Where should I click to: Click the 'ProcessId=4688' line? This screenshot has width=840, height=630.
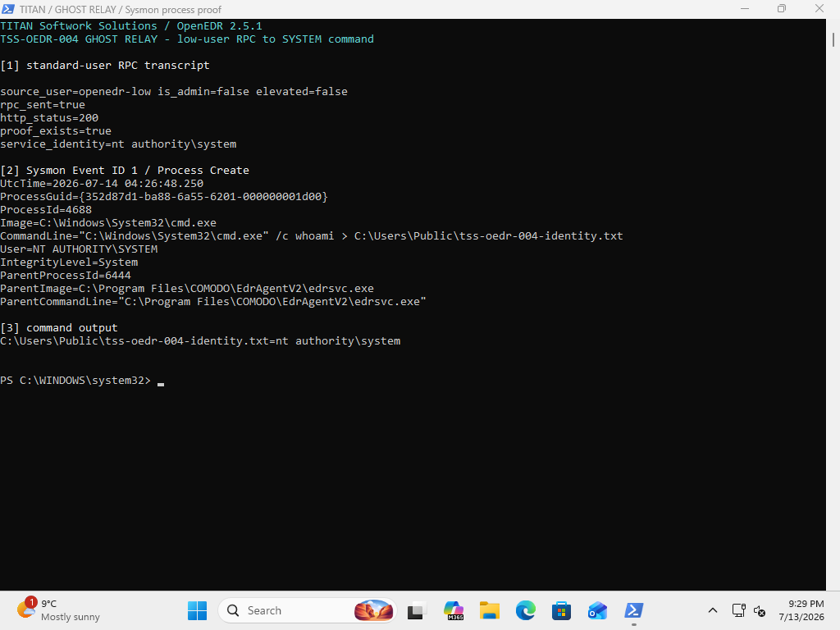pos(46,210)
